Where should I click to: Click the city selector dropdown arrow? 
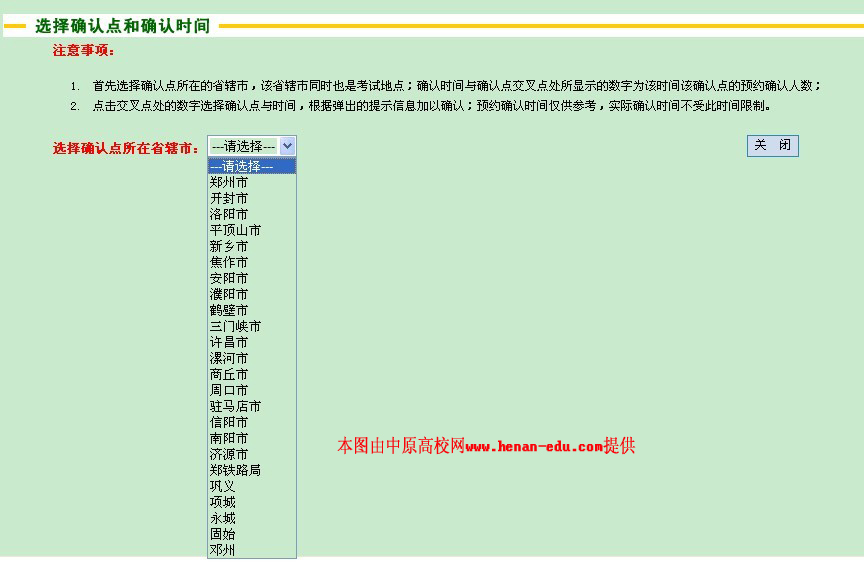288,146
